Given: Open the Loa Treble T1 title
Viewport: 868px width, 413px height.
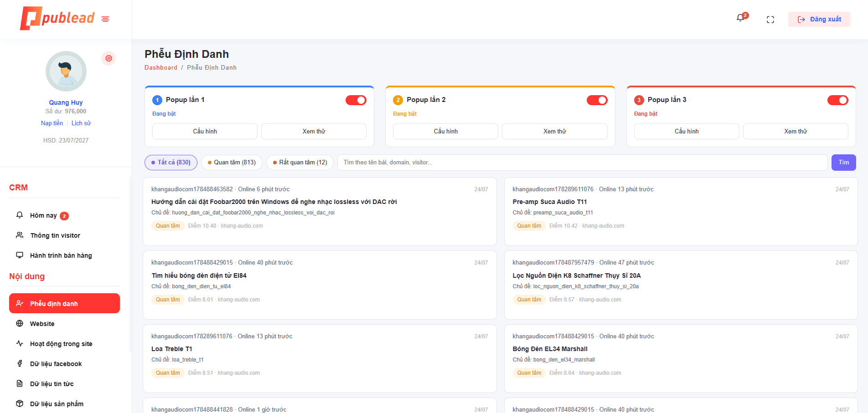Looking at the screenshot, I should (172, 349).
